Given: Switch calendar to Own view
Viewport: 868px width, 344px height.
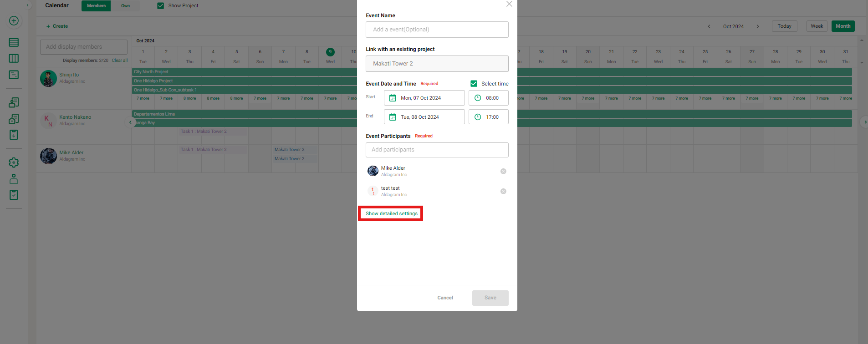Looking at the screenshot, I should tap(125, 6).
